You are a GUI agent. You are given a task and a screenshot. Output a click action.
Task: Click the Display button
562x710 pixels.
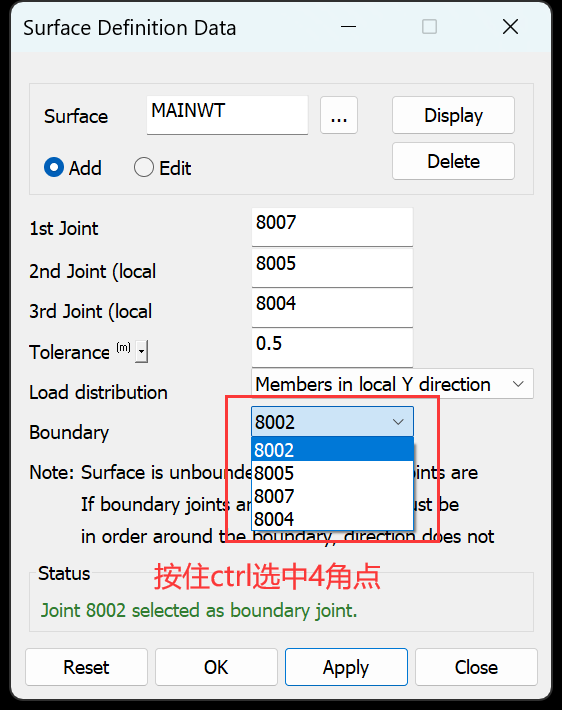(453, 115)
